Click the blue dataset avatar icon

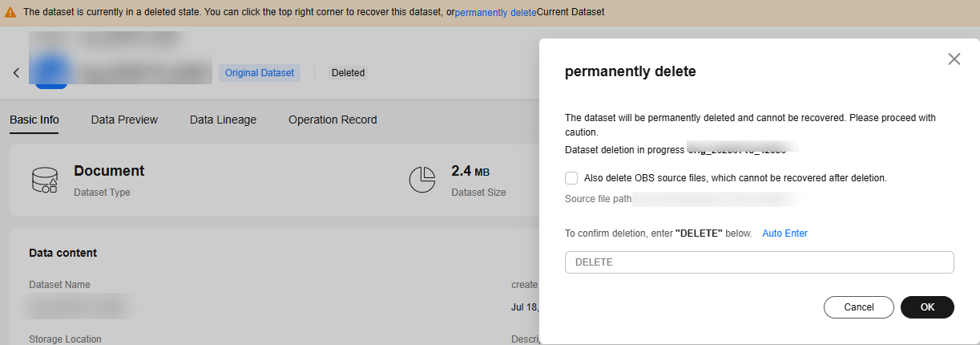point(50,72)
